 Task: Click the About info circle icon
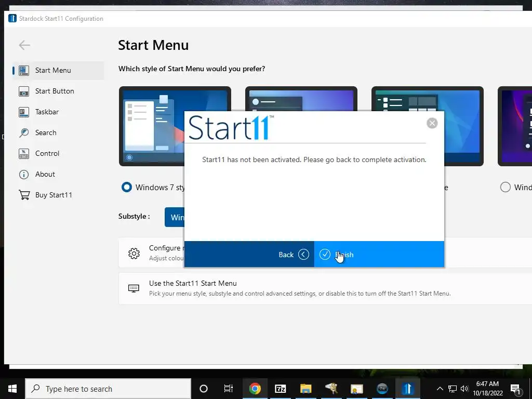click(x=24, y=175)
